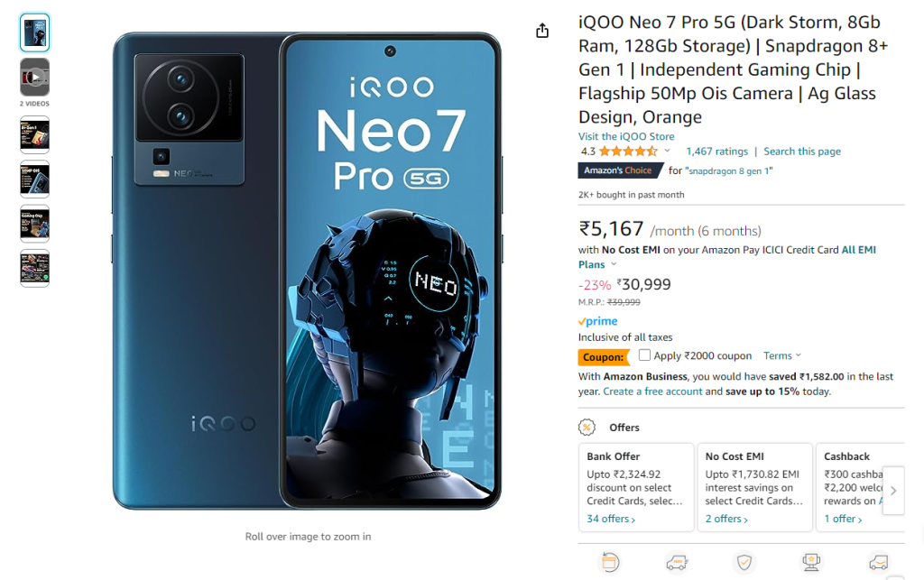
Task: Open the 1,467 ratings link
Action: coord(716,151)
